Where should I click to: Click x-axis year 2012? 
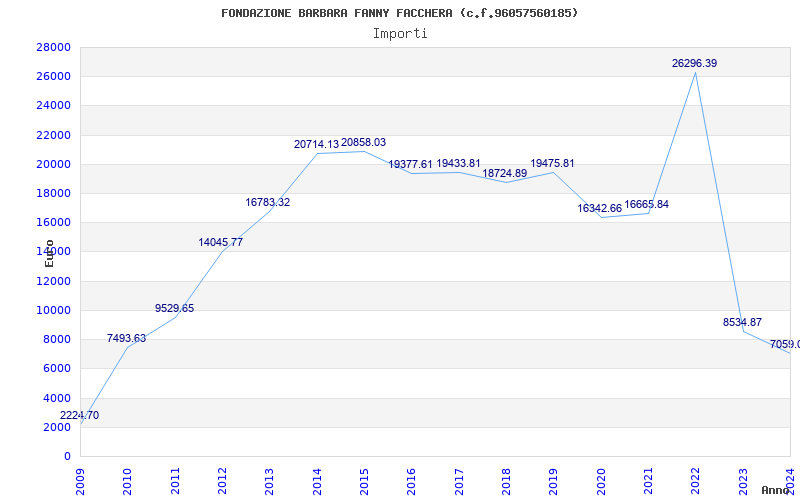click(x=222, y=481)
